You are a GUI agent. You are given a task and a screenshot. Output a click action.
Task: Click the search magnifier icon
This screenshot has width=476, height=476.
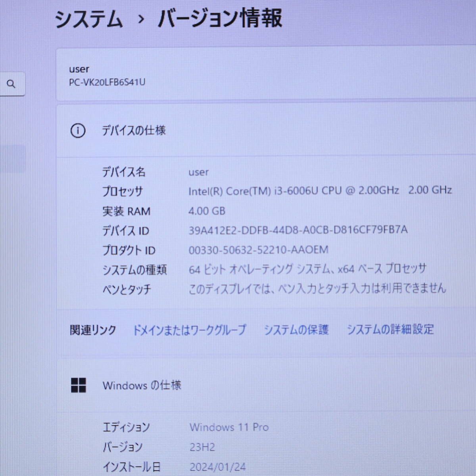coord(11,84)
